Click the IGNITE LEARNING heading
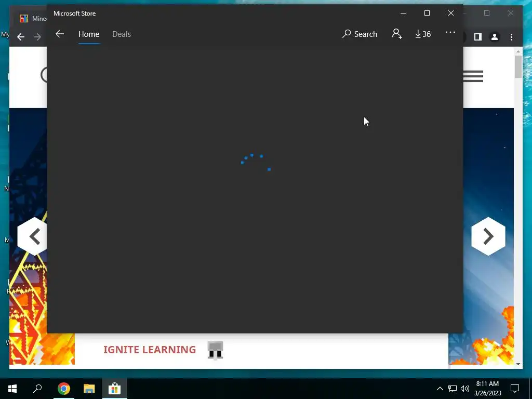 tap(150, 350)
